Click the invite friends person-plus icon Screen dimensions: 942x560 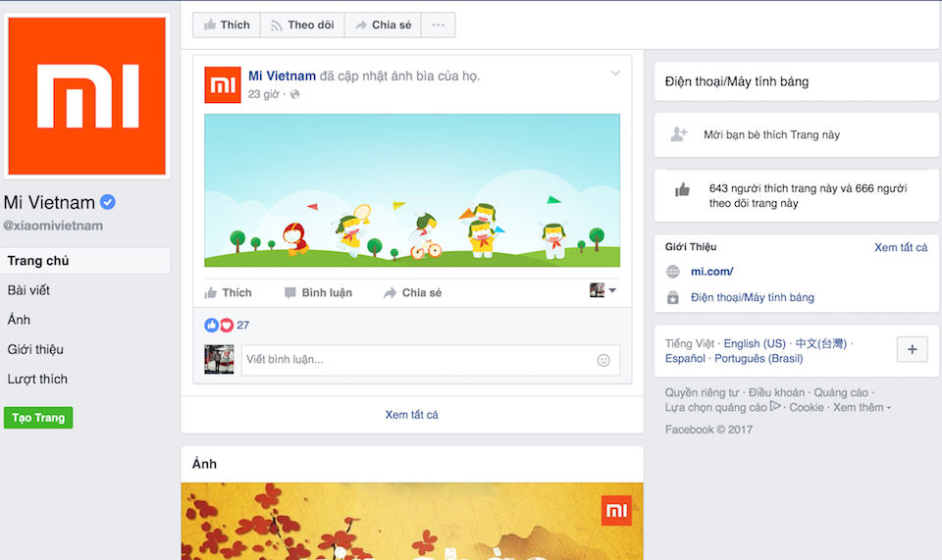tap(678, 134)
